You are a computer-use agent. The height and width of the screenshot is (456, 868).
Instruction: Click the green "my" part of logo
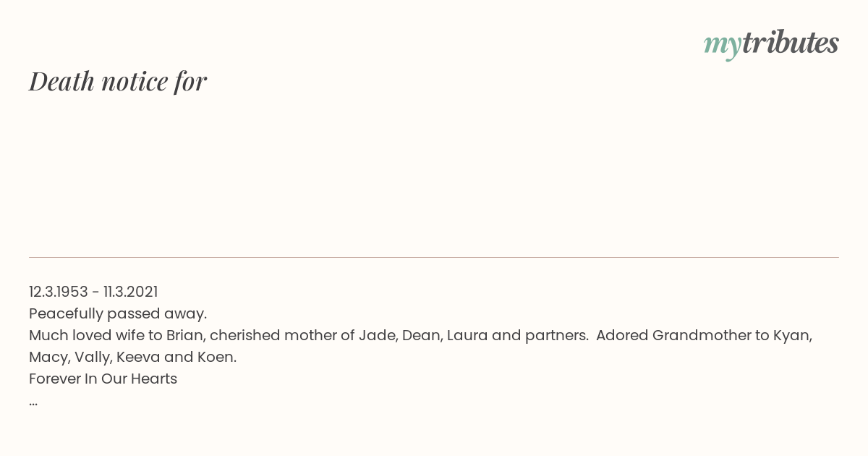point(723,46)
